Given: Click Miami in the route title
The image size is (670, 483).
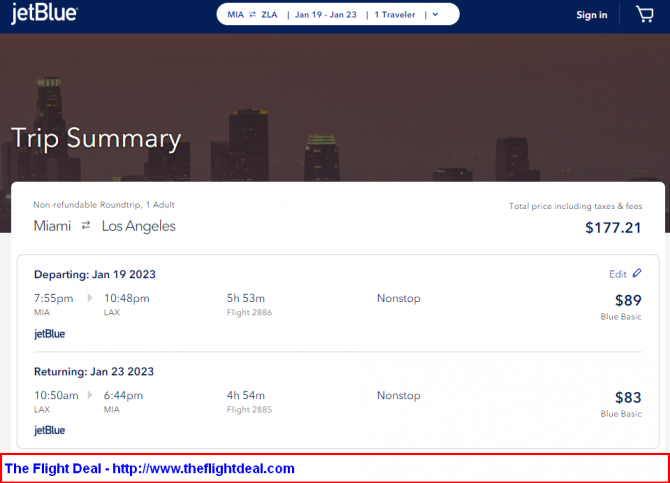Looking at the screenshot, I should click(x=52, y=226).
